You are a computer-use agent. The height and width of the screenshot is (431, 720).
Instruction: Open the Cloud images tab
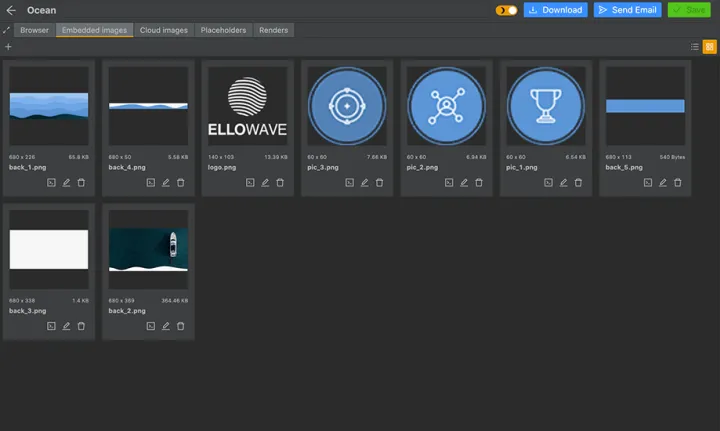pyautogui.click(x=163, y=30)
